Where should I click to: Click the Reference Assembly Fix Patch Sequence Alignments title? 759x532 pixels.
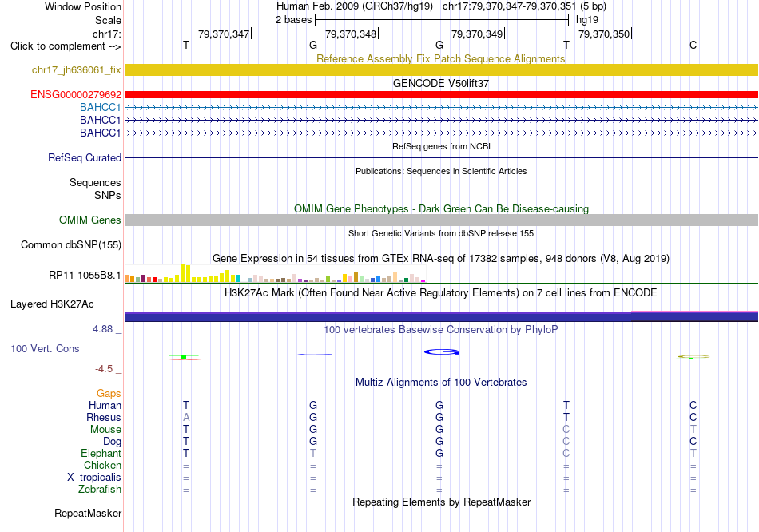440,58
